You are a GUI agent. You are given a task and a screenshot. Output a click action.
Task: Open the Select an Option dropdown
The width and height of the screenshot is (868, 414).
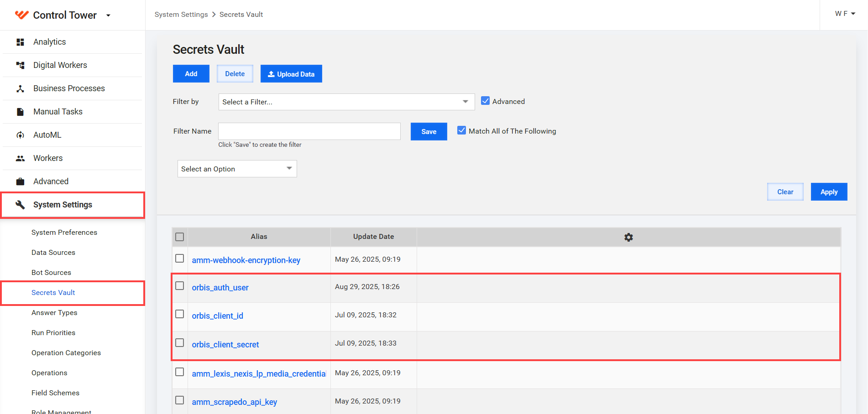pyautogui.click(x=237, y=169)
